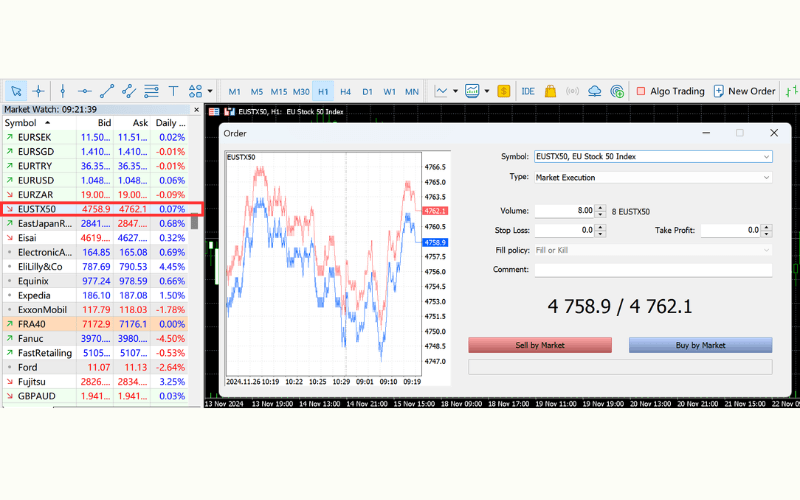
Task: Click the Sell by Market button
Action: click(x=540, y=345)
